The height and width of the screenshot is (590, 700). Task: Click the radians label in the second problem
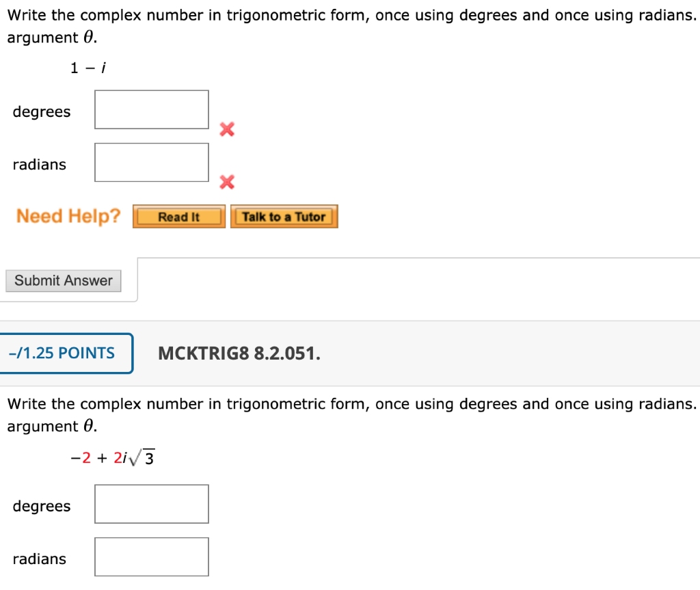point(39,559)
